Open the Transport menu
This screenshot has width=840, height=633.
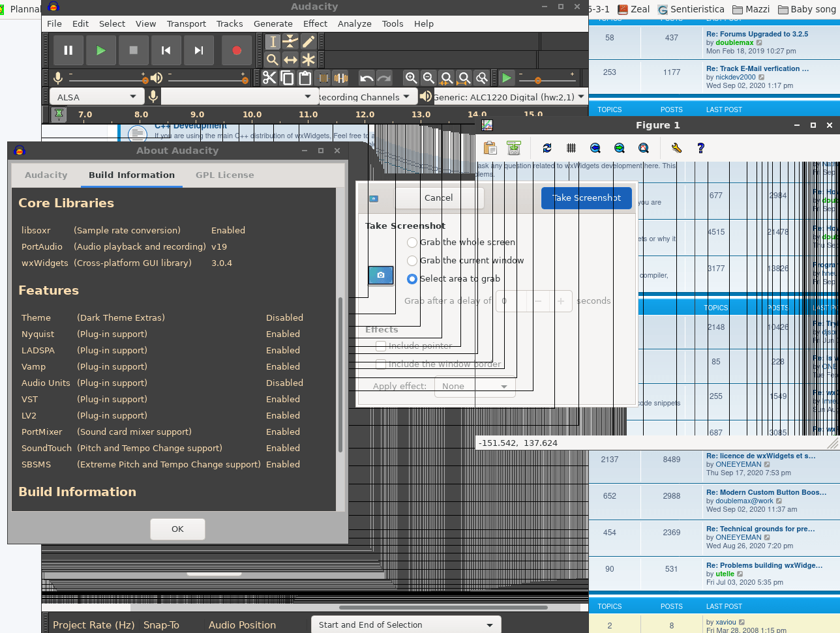187,23
